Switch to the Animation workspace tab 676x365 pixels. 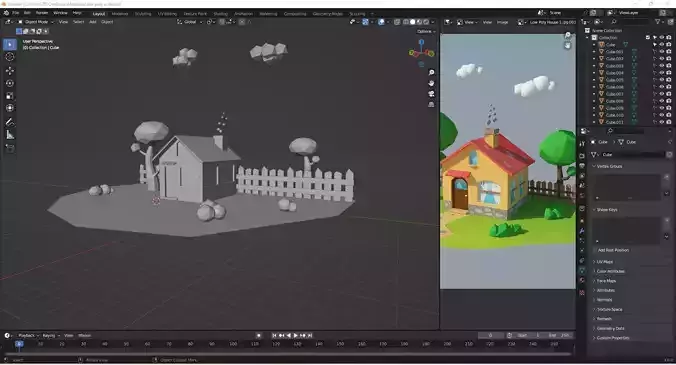point(243,14)
